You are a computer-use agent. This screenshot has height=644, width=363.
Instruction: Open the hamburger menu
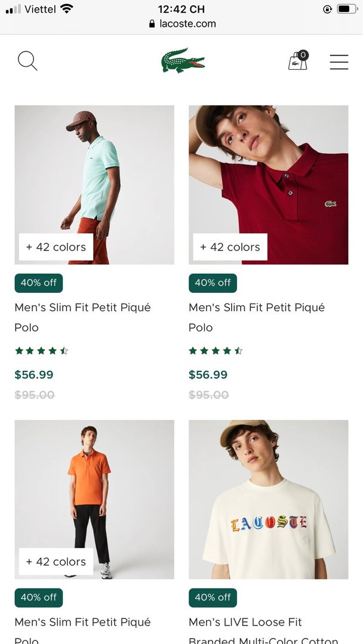[339, 62]
